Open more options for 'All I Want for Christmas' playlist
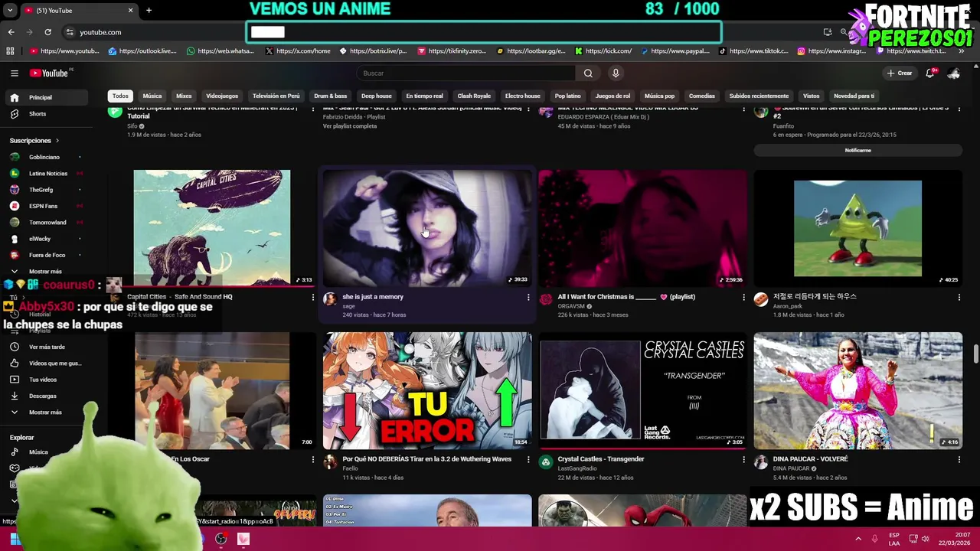Image resolution: width=980 pixels, height=551 pixels. pyautogui.click(x=743, y=297)
